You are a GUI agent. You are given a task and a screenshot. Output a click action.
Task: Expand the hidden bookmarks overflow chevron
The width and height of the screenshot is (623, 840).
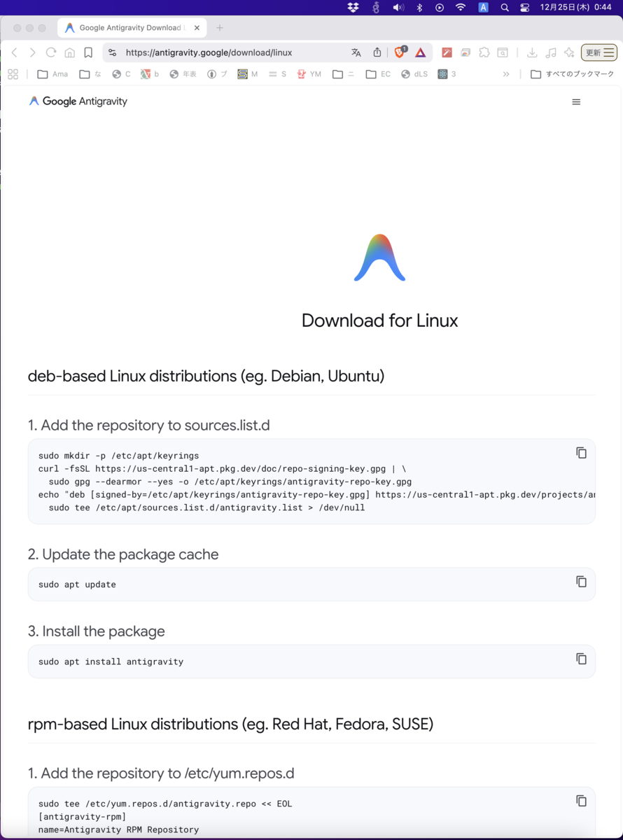pos(506,74)
